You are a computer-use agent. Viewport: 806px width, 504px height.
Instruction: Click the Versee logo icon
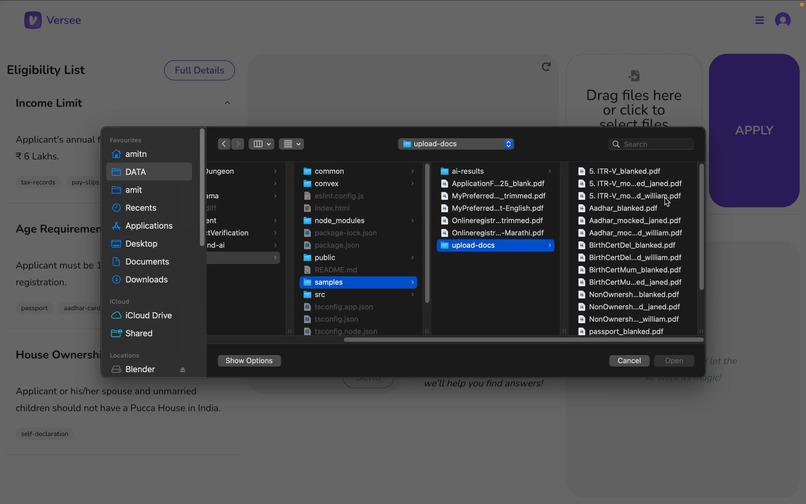(x=33, y=20)
